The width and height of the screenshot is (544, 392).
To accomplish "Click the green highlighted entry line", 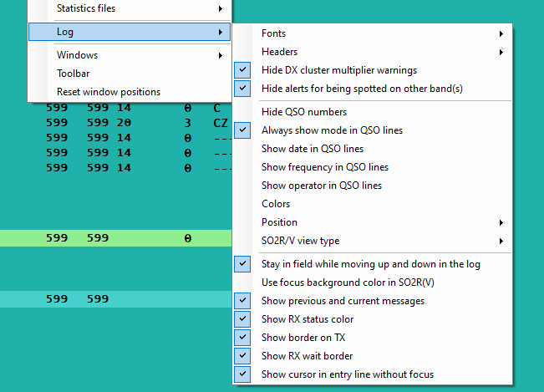I will (x=116, y=238).
